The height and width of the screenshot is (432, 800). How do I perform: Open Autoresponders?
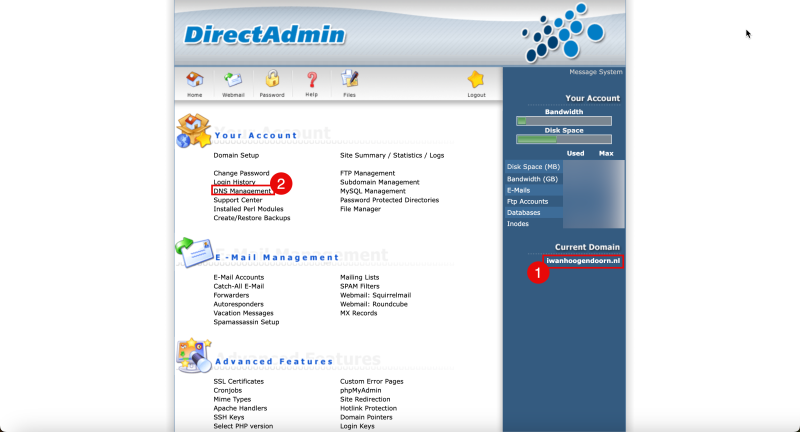[x=238, y=304]
